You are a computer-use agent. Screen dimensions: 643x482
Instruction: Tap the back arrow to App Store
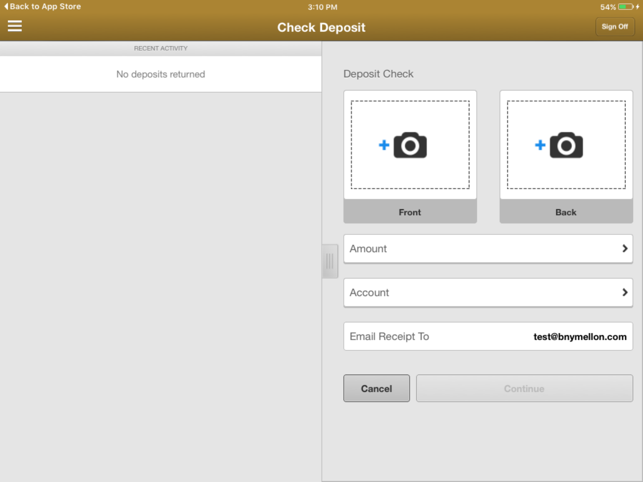tap(6, 7)
